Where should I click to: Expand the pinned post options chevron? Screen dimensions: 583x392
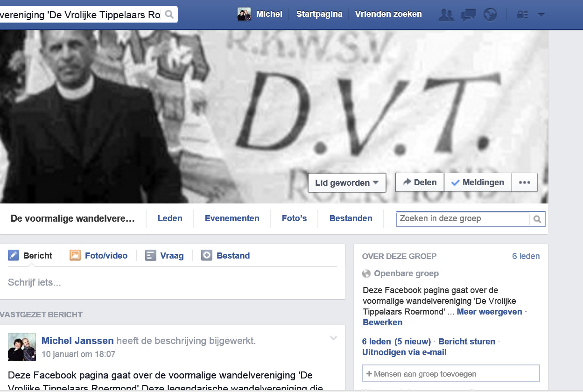(333, 338)
